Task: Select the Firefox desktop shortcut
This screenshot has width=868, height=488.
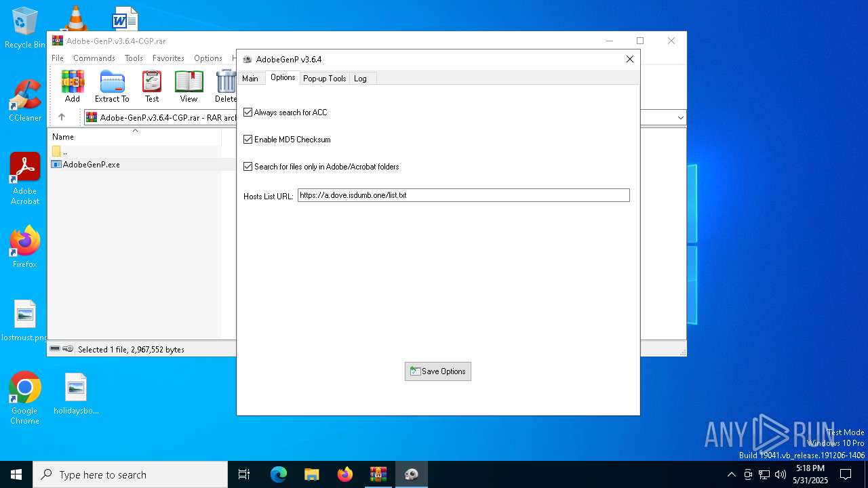Action: click(25, 247)
